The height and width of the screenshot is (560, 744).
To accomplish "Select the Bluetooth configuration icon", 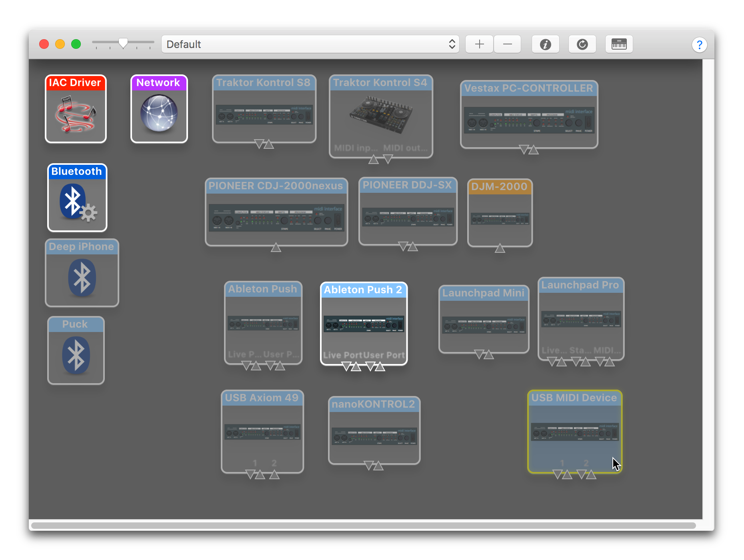I will (77, 198).
